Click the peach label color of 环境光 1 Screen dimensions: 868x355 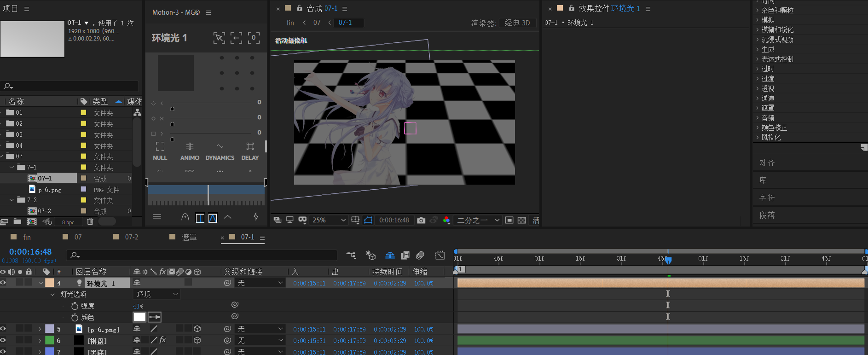point(50,283)
